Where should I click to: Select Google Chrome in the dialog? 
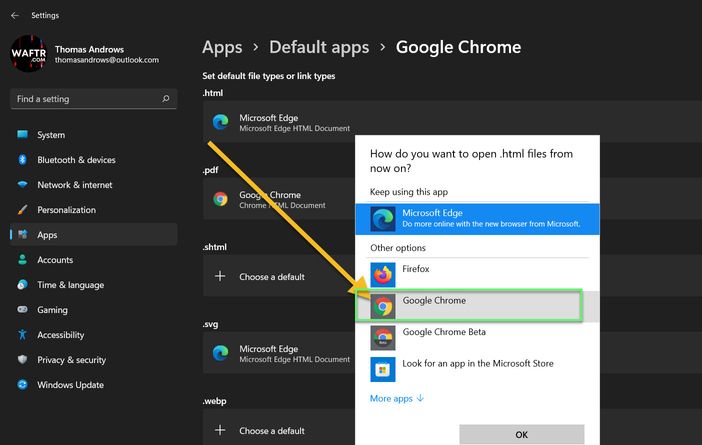(x=477, y=306)
